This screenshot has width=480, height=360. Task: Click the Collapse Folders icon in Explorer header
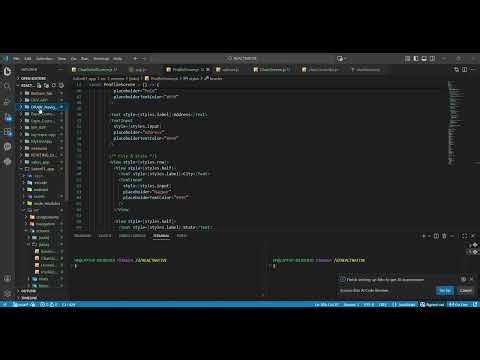(61, 86)
